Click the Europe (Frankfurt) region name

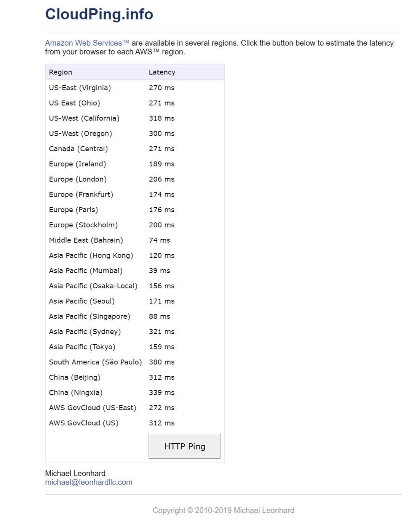coord(81,195)
